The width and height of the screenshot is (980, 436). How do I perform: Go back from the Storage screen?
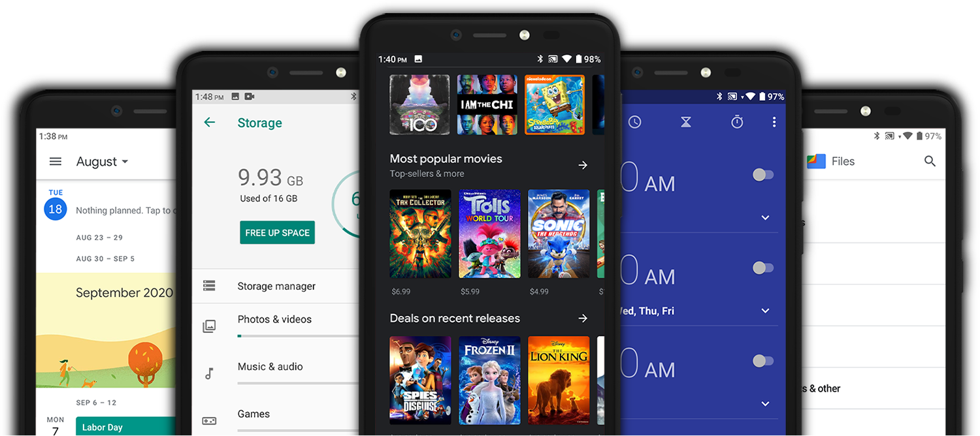[209, 122]
